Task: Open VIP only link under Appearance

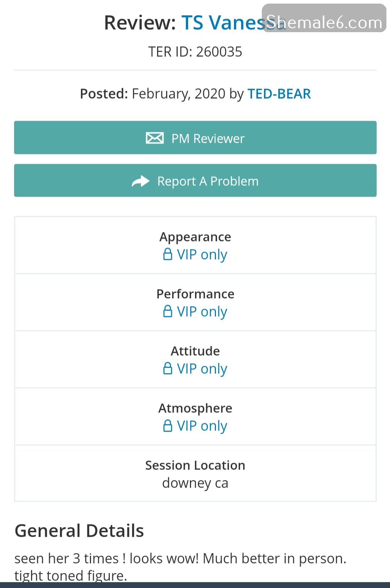Action: pos(202,255)
